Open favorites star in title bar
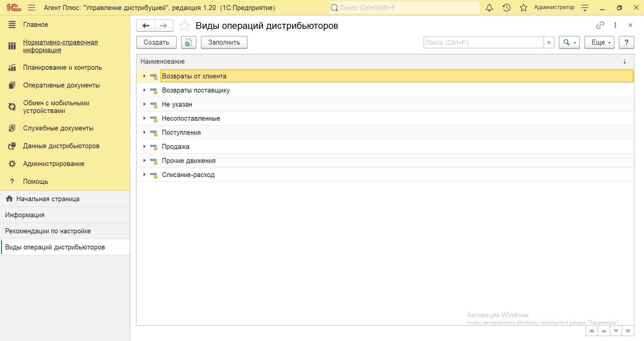This screenshot has width=644, height=341. 524,7
